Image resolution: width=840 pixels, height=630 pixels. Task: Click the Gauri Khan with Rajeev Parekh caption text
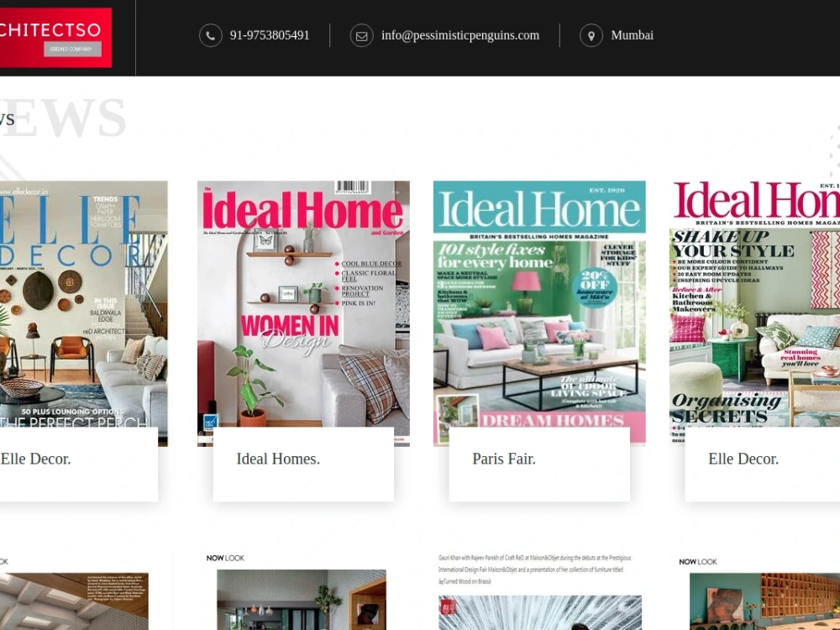[x=534, y=569]
